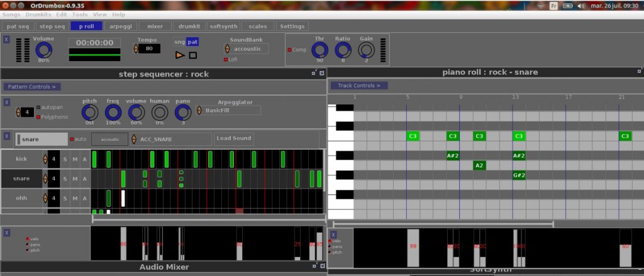This screenshot has width=644, height=276.
Task: Open the Drumkits menu
Action: pyautogui.click(x=38, y=14)
